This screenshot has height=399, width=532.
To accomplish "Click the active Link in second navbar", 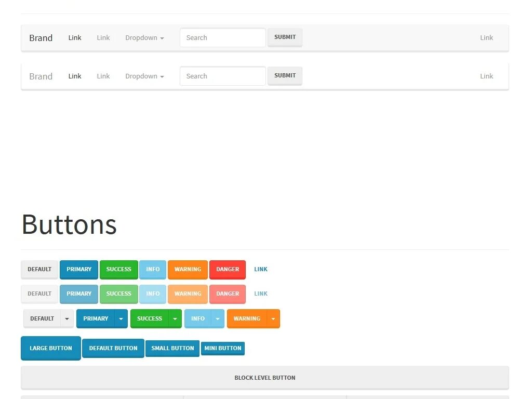I will pos(75,76).
